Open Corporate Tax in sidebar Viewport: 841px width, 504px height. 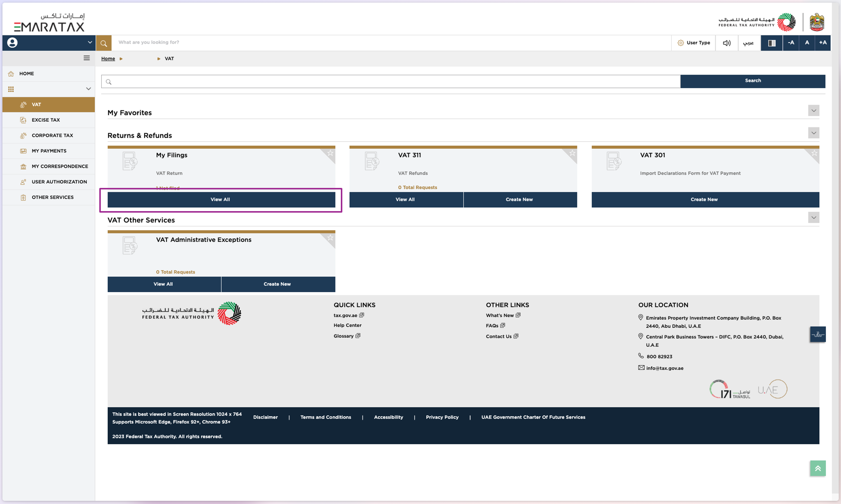click(52, 135)
